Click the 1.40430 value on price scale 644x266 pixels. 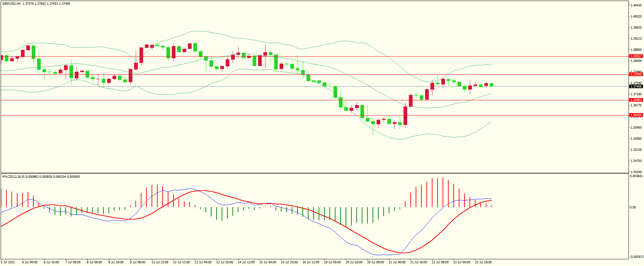636,5
